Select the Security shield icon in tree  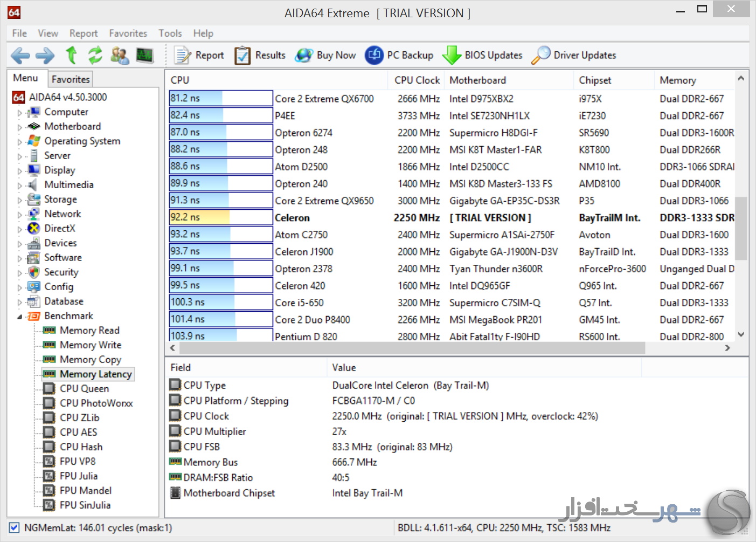pos(34,272)
